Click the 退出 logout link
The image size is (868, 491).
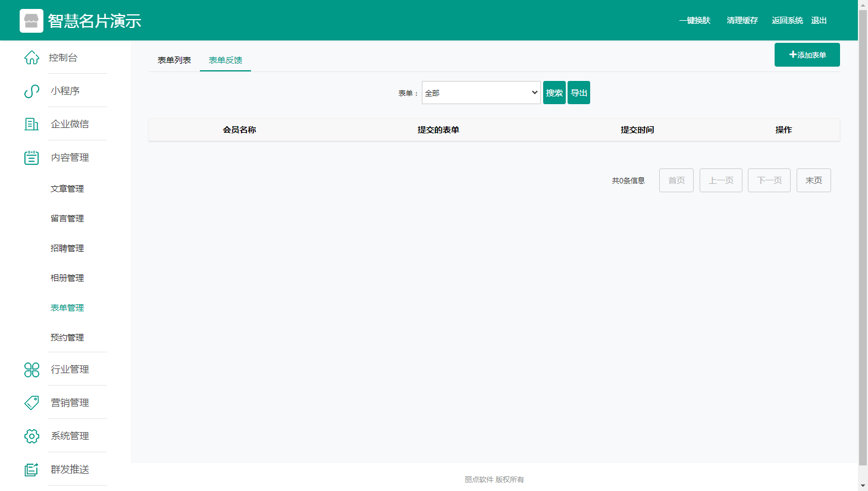[819, 20]
